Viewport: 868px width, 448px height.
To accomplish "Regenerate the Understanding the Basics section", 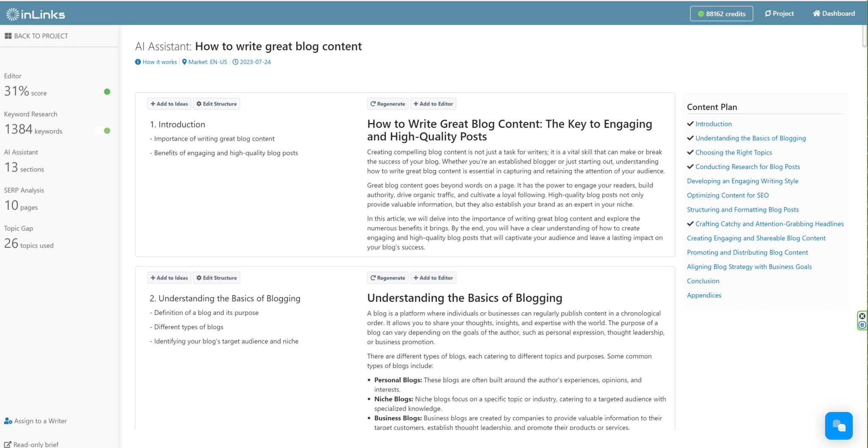I will pyautogui.click(x=388, y=278).
